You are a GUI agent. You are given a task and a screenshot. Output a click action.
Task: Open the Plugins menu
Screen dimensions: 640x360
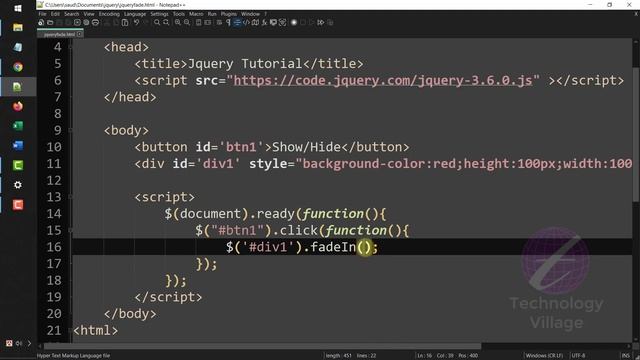[x=229, y=14]
